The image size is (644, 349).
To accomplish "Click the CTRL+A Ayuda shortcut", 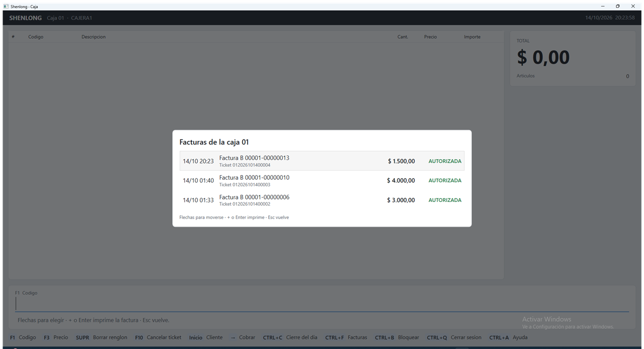I will tap(509, 337).
